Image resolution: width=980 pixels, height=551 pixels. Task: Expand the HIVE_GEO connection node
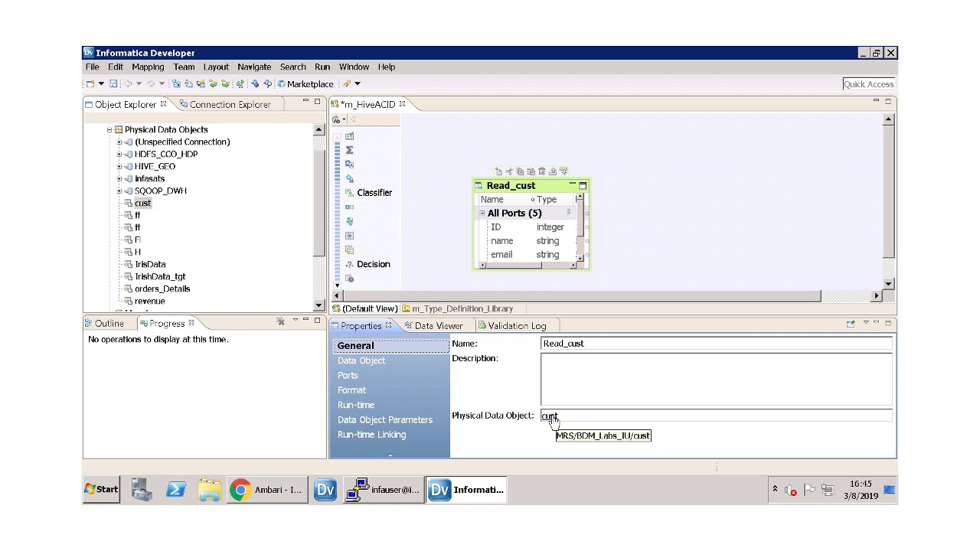(x=119, y=167)
